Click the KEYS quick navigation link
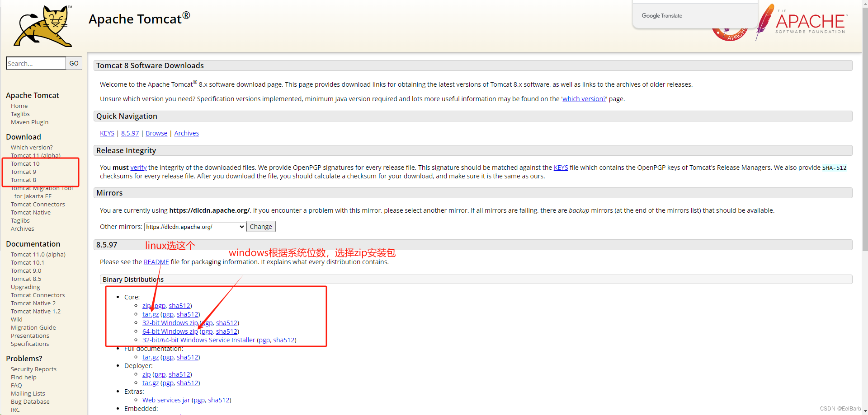The width and height of the screenshot is (868, 415). (x=107, y=133)
